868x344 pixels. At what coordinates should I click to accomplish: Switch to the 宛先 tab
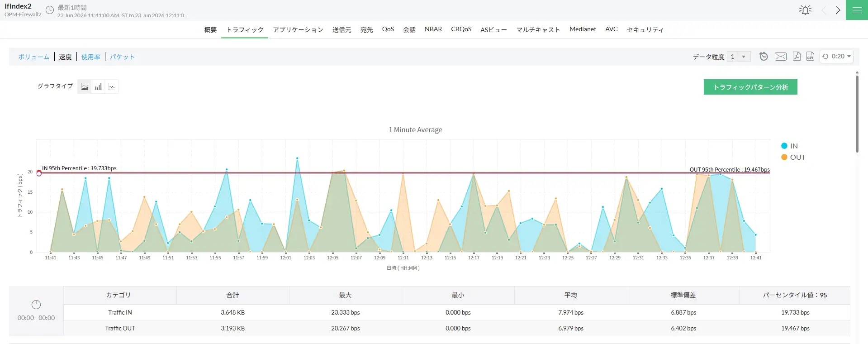coord(366,29)
